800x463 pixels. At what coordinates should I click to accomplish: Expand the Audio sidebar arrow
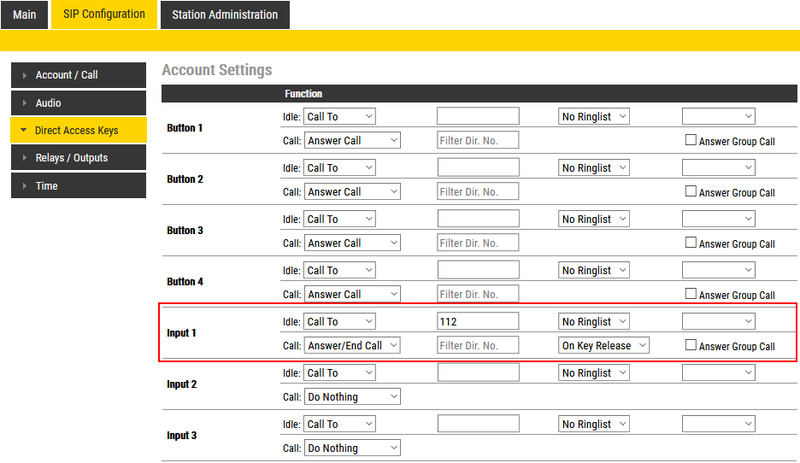[24, 103]
